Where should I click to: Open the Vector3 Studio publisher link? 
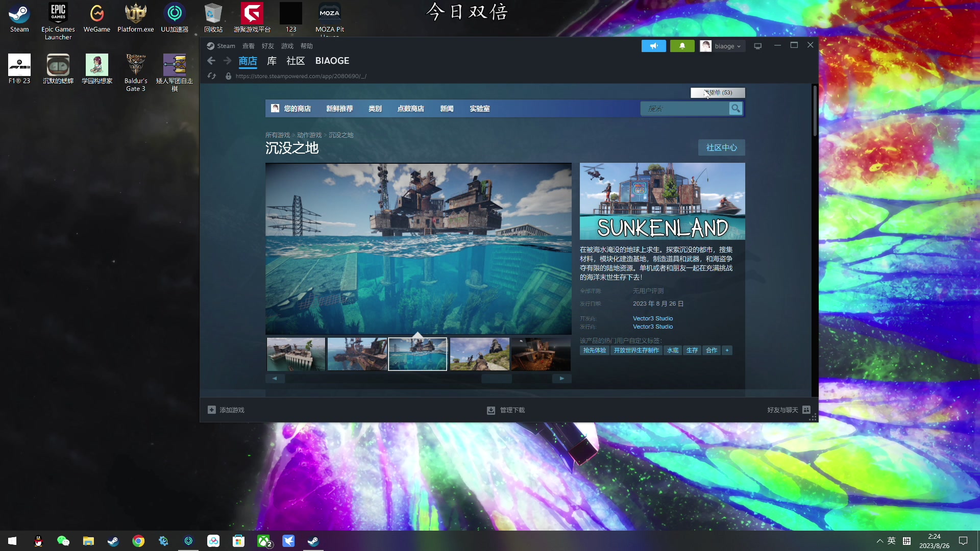pyautogui.click(x=653, y=327)
